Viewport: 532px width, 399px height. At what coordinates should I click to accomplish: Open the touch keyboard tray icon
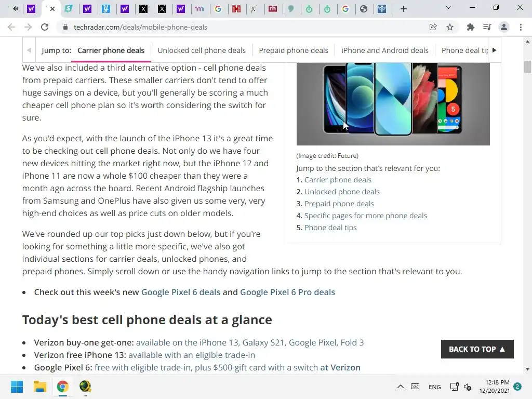coord(415,387)
